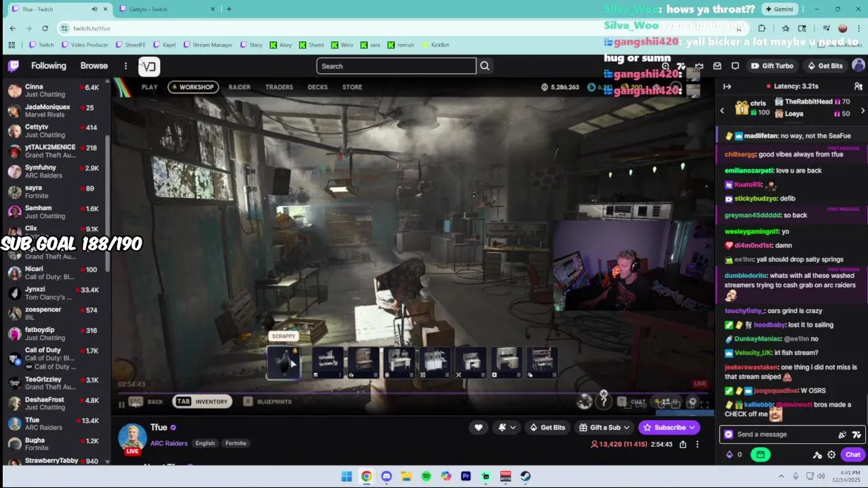Show previous gift leaderboard with left chevron
The image size is (868, 488).
point(722,110)
